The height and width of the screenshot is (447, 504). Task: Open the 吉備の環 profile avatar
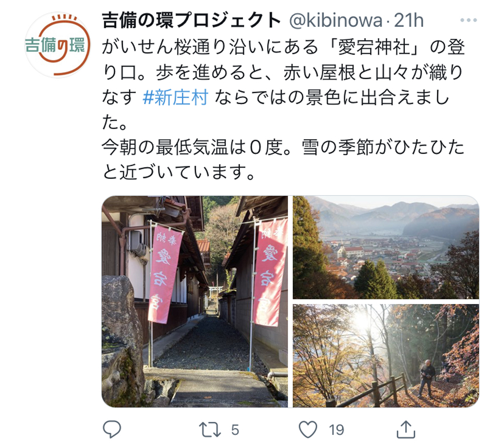tap(58, 45)
